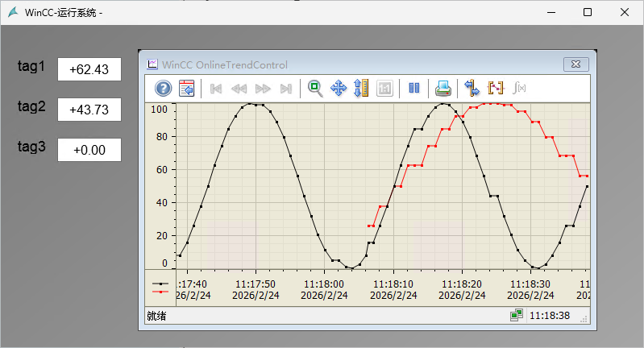Click the black trend legend marker
Screen dimensions: 644x348
coord(161,284)
